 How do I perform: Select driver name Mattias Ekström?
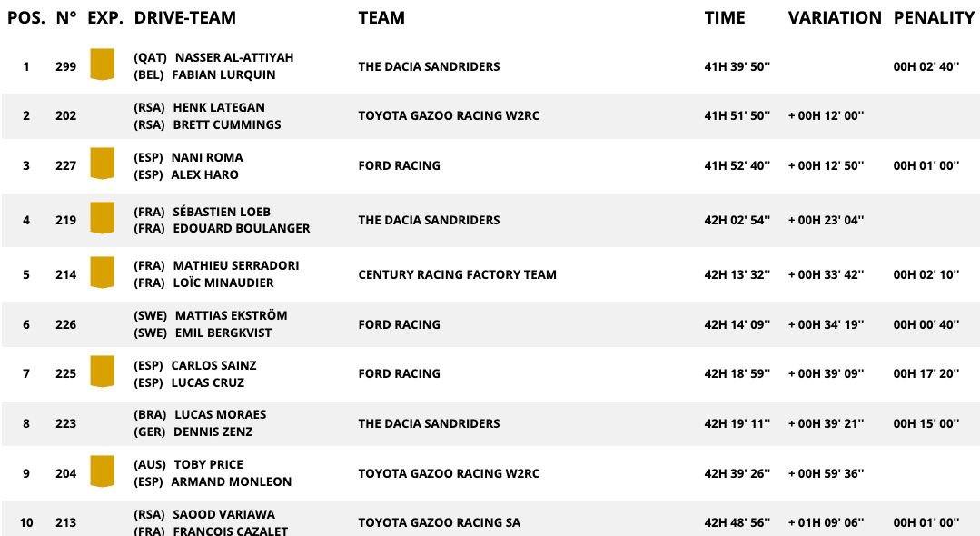tap(231, 315)
